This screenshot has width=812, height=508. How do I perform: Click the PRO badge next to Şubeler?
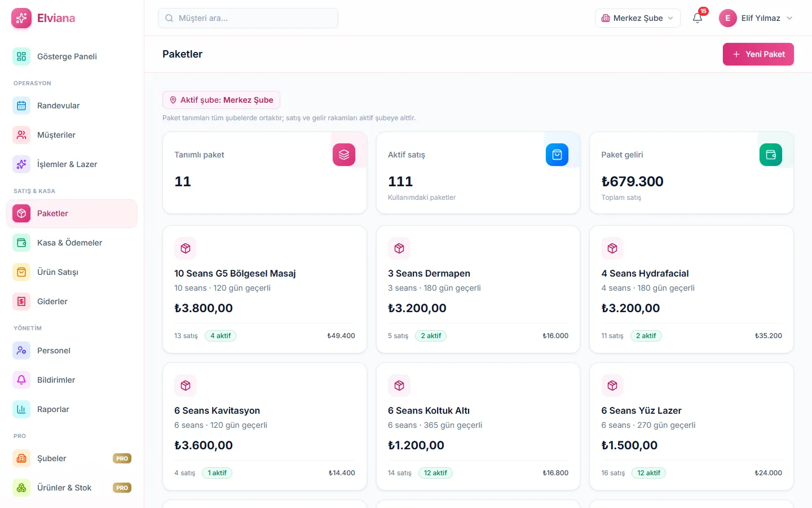[122, 458]
